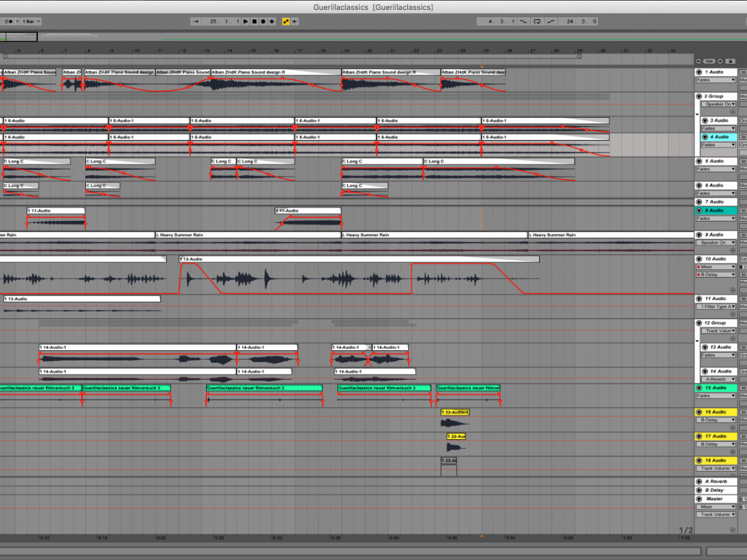The width and height of the screenshot is (747, 560).
Task: Click the 1/2 grid zoom indicator
Action: point(686,530)
